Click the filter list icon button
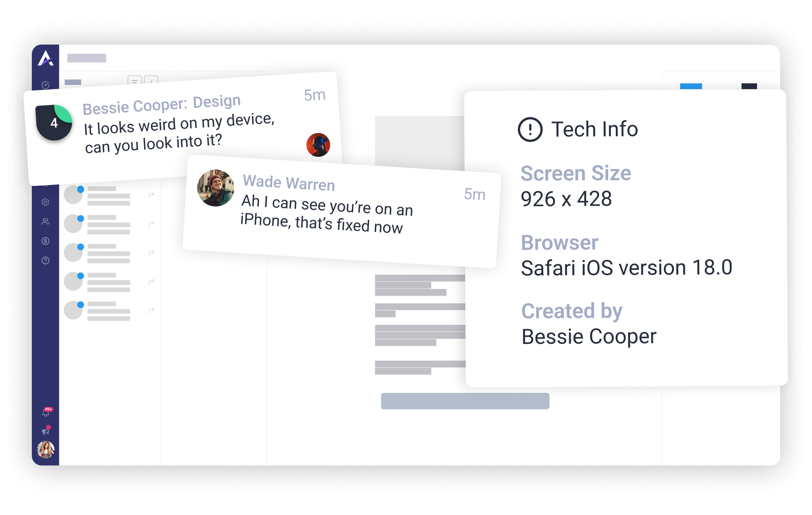812x515 pixels. [135, 80]
